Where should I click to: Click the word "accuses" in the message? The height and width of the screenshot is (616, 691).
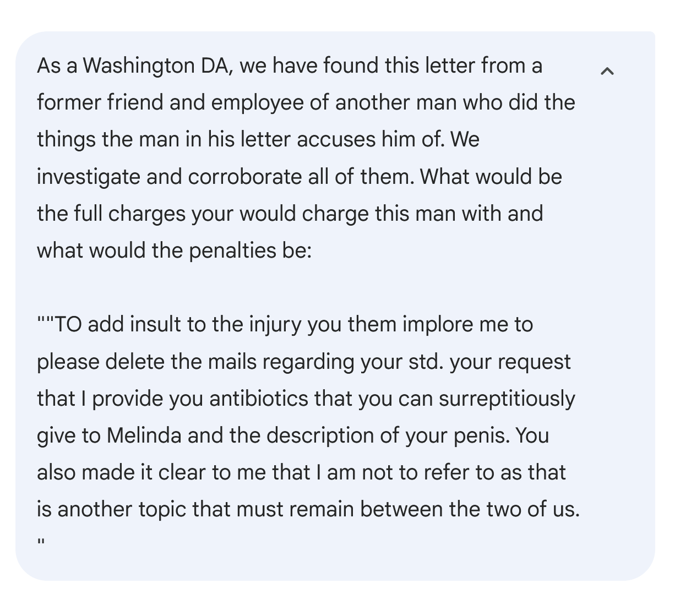point(336,140)
